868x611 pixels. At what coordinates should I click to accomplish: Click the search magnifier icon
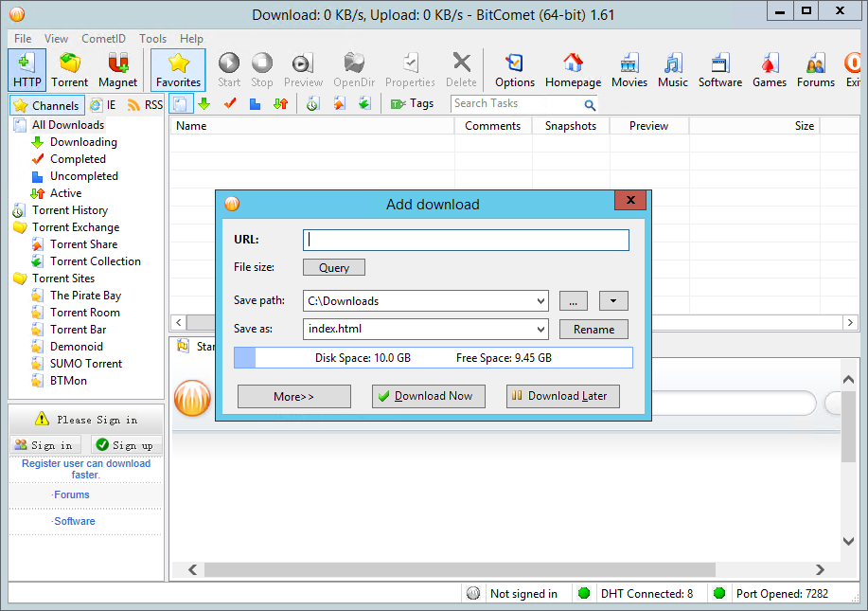pos(590,105)
